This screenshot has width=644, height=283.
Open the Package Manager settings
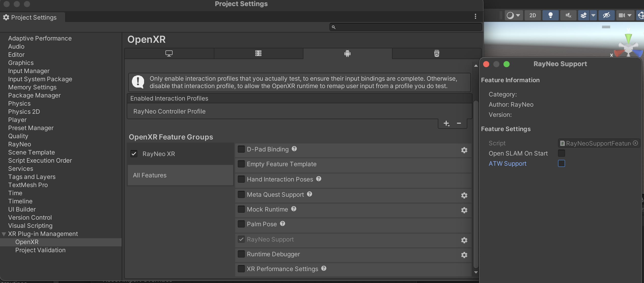tap(34, 95)
